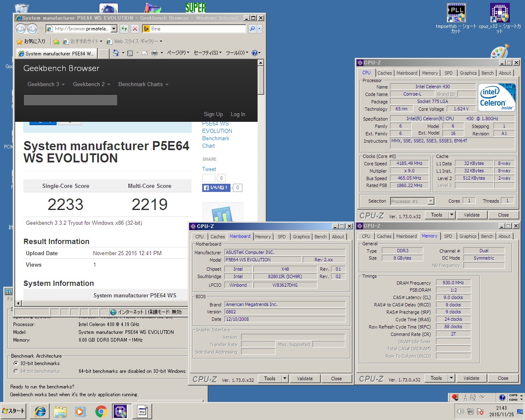Open the search provider dropdown arrow
The image size is (525, 420).
259,29
